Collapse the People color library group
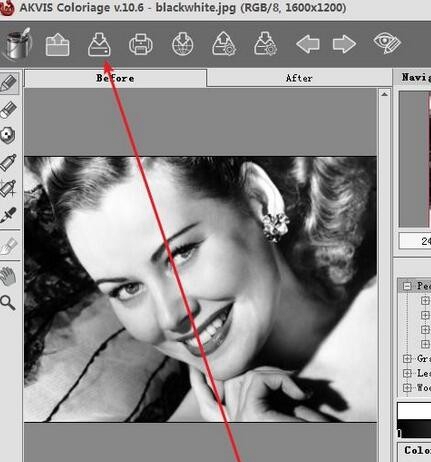This screenshot has width=431, height=462. click(407, 286)
